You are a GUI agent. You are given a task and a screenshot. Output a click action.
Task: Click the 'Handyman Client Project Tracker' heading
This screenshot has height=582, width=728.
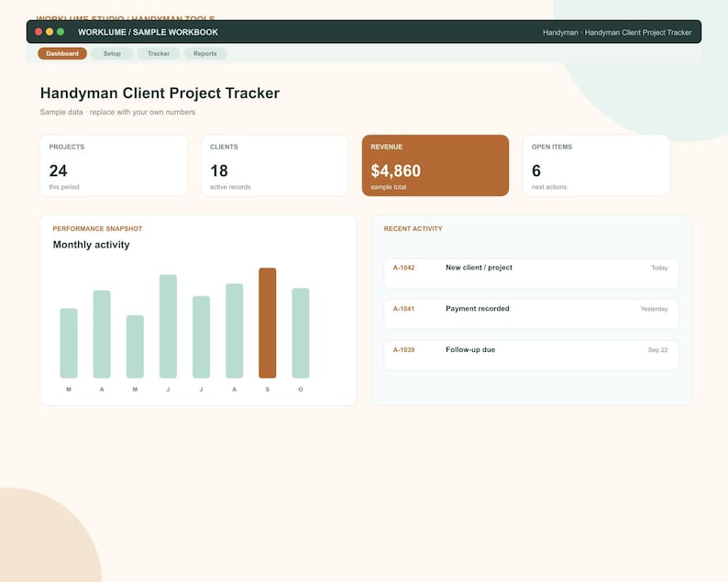(x=160, y=93)
